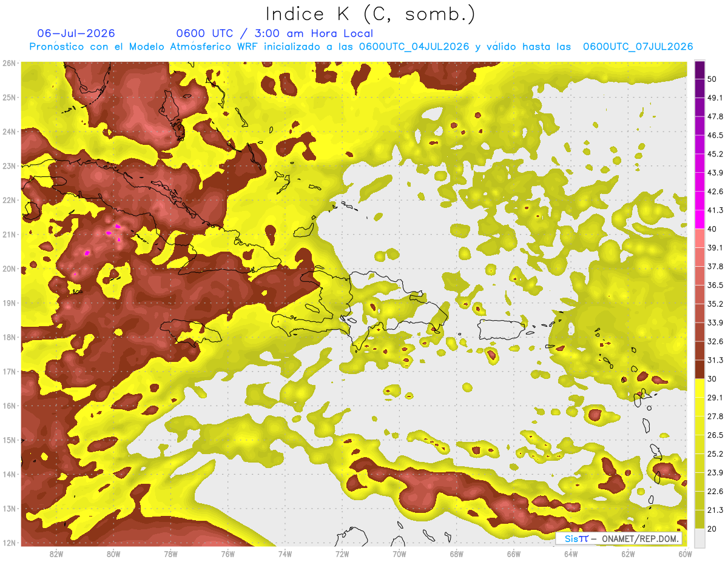Click "0600 UTC / 3:00 am Hora Local" text
The height and width of the screenshot is (562, 728).
[x=274, y=33]
